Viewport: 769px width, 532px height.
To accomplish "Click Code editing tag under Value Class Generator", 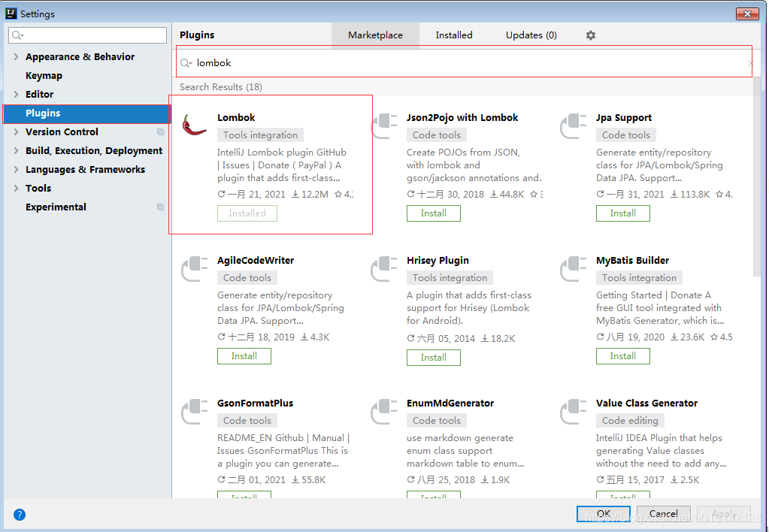I will point(630,420).
